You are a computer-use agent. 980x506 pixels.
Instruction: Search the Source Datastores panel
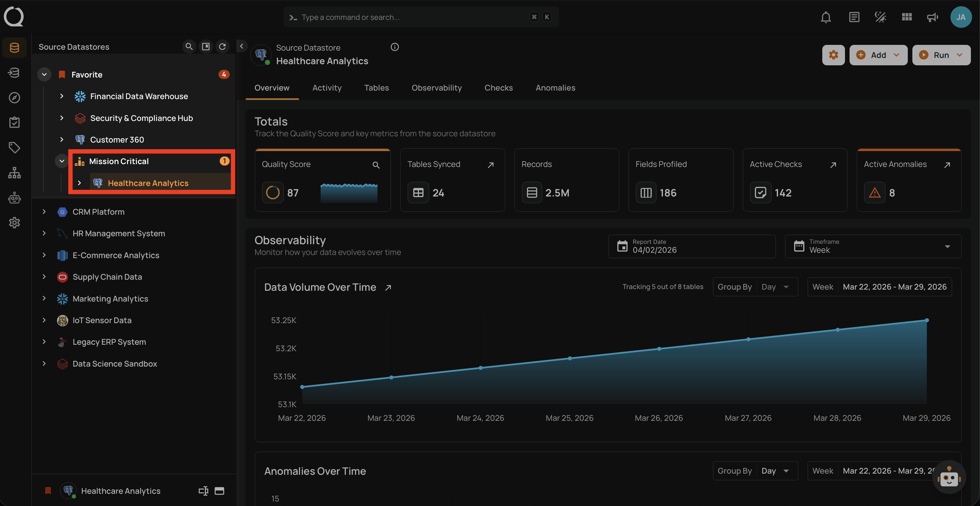(189, 46)
